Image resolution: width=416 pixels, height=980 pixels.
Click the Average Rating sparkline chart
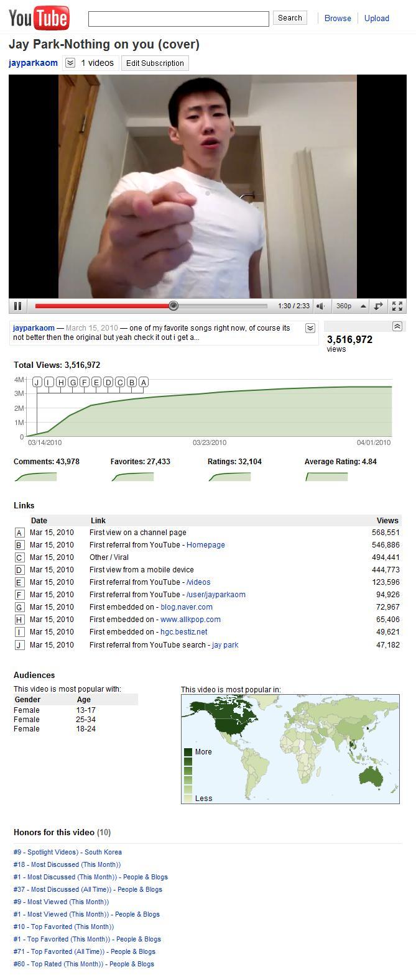[x=326, y=477]
